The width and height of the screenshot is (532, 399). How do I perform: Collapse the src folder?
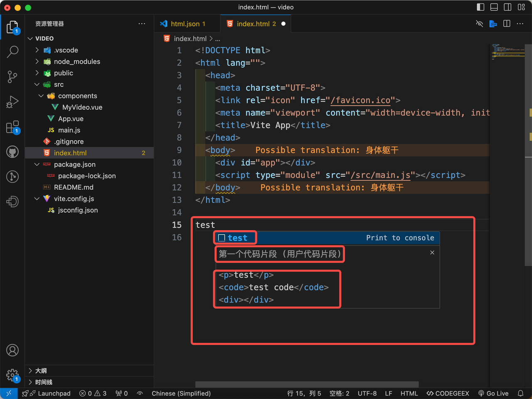(x=59, y=84)
